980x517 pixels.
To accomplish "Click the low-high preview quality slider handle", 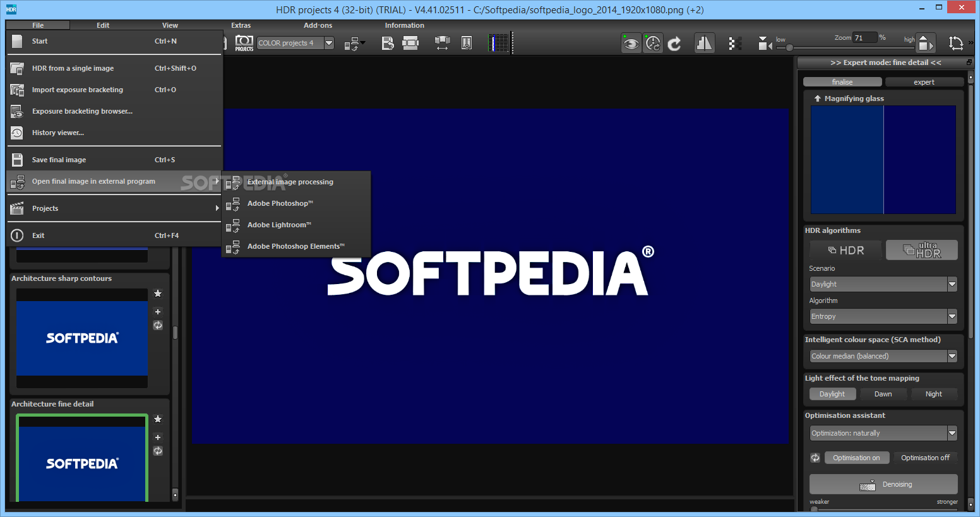I will click(x=789, y=47).
